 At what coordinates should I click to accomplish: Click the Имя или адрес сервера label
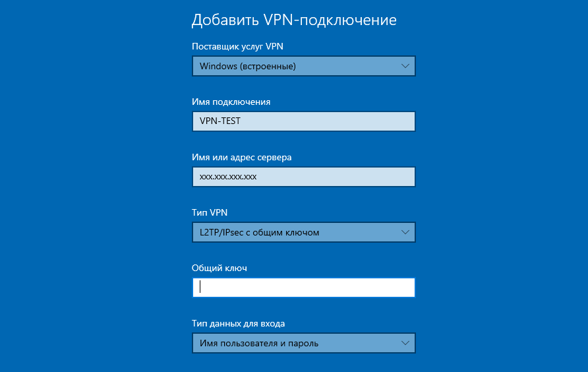[241, 157]
